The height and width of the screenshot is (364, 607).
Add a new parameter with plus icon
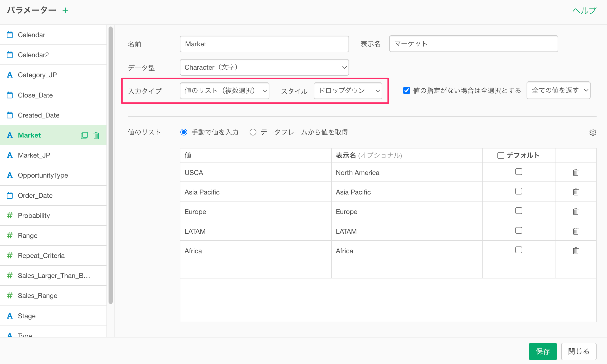[x=65, y=10]
